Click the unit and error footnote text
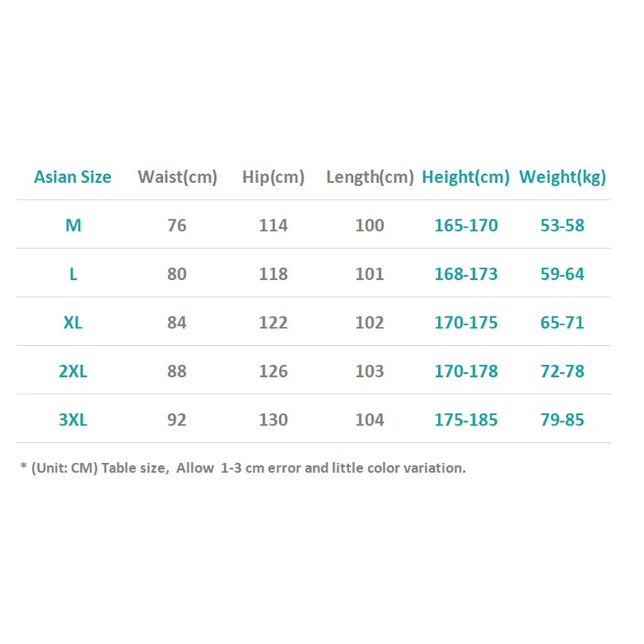Screen dimensions: 644x644 (x=242, y=468)
